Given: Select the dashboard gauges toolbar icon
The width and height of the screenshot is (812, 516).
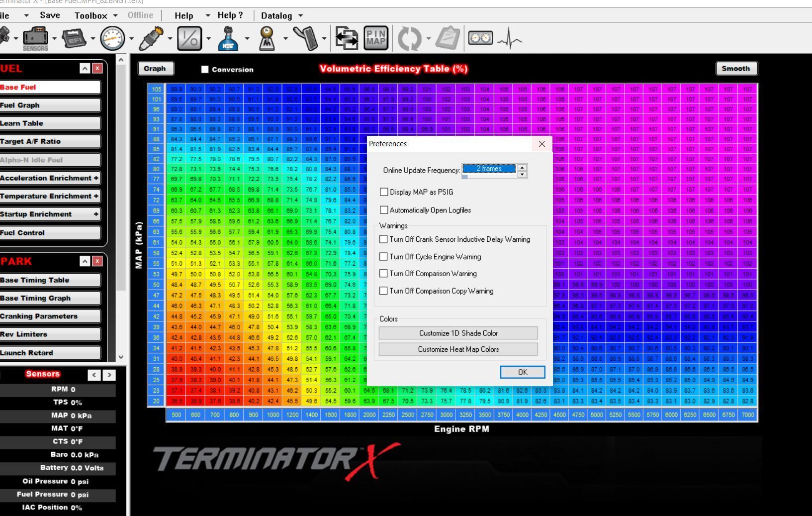Looking at the screenshot, I should 481,37.
